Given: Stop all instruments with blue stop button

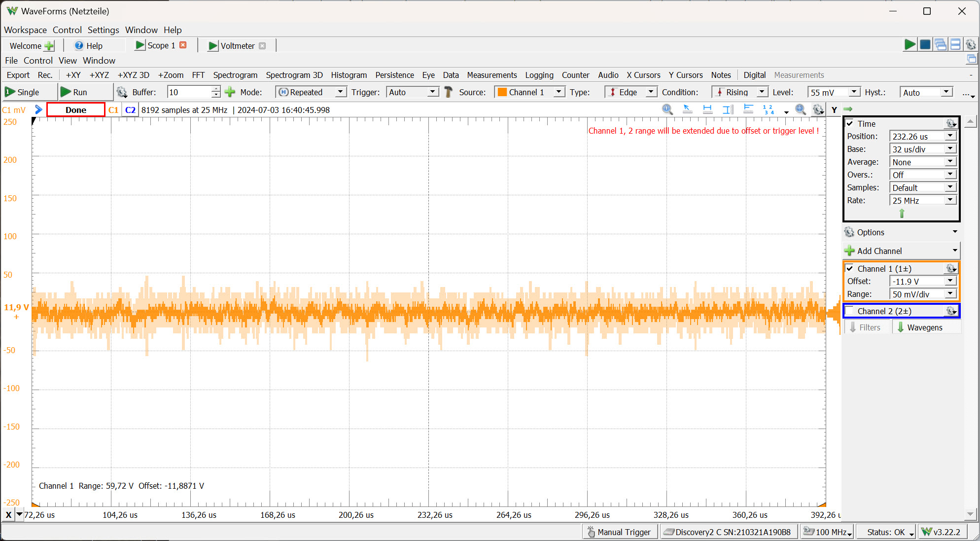Looking at the screenshot, I should [925, 44].
